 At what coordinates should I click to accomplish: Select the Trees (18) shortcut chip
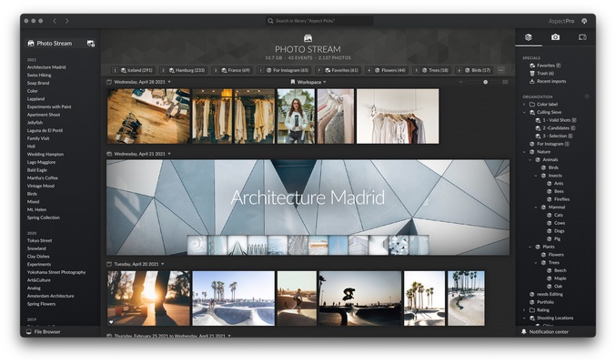[x=431, y=70]
